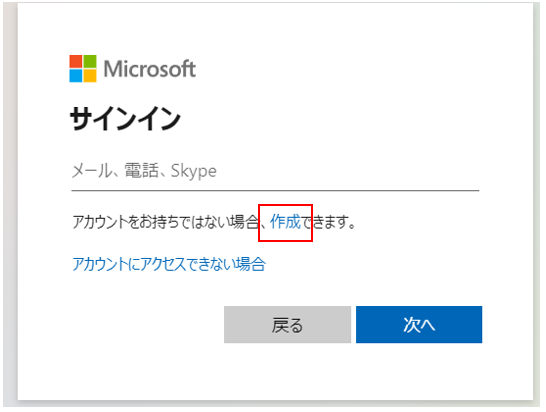Screen dimensions: 546x412
Task: Proceed with the 次へ button
Action: pyautogui.click(x=419, y=325)
